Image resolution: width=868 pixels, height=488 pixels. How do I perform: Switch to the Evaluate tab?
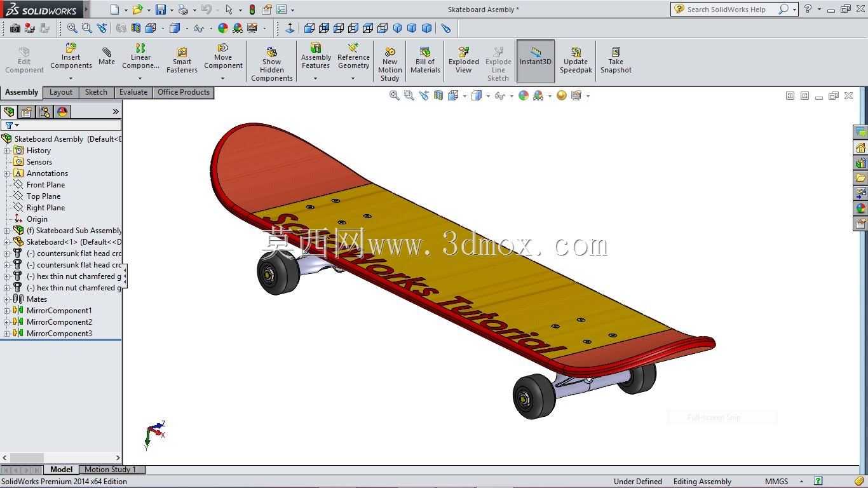coord(133,92)
